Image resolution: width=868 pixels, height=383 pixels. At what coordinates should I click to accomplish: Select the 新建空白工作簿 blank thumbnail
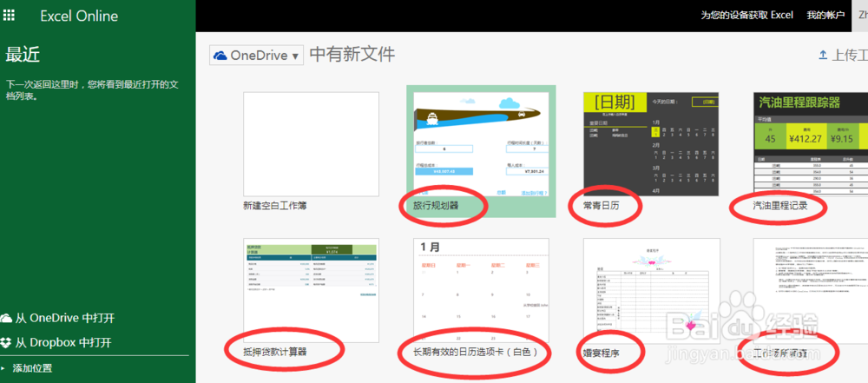tap(311, 144)
